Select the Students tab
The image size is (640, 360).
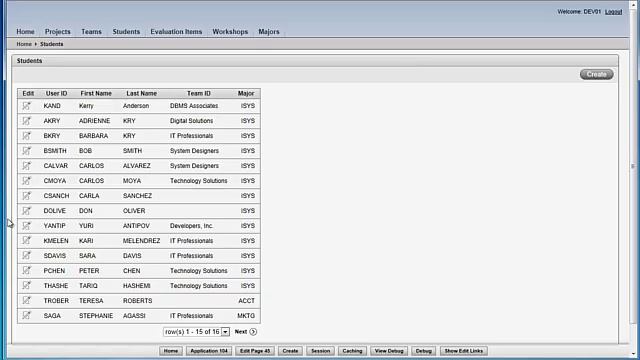[126, 31]
